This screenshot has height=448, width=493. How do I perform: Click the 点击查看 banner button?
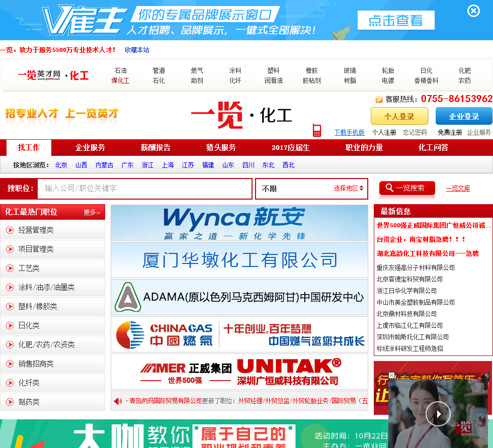(x=396, y=21)
